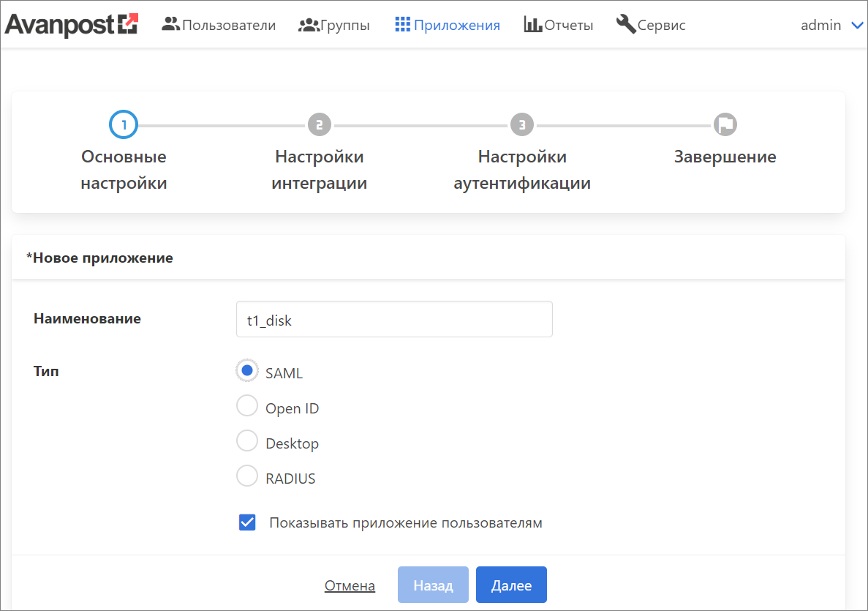Select the Desktop radio button
The height and width of the screenshot is (611, 868).
pyautogui.click(x=247, y=441)
